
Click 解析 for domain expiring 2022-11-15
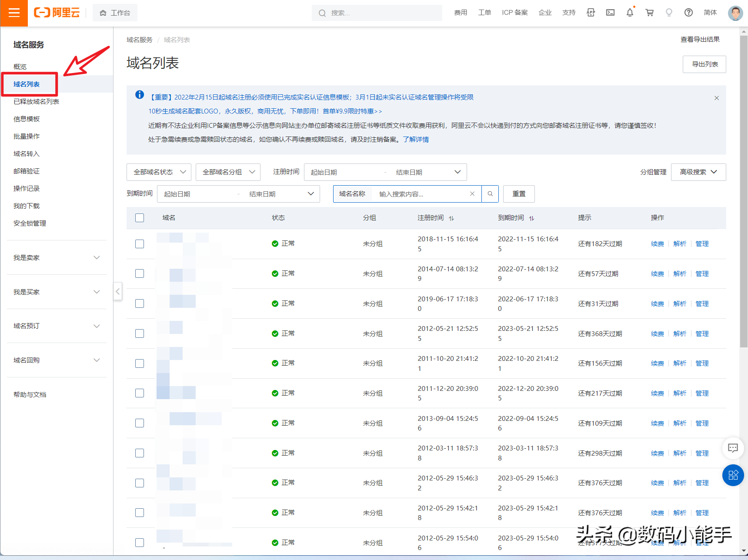680,244
